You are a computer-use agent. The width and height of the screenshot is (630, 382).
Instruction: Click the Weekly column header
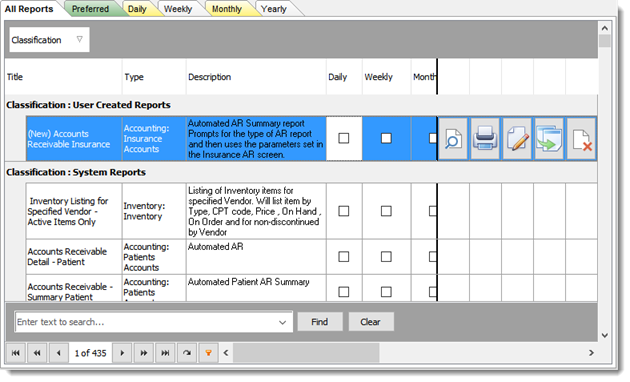coord(387,77)
